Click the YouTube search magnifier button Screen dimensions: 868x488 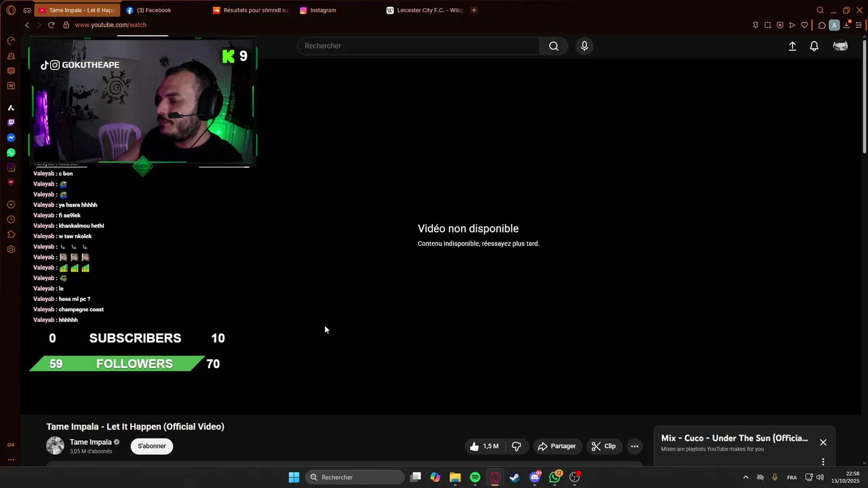click(554, 46)
